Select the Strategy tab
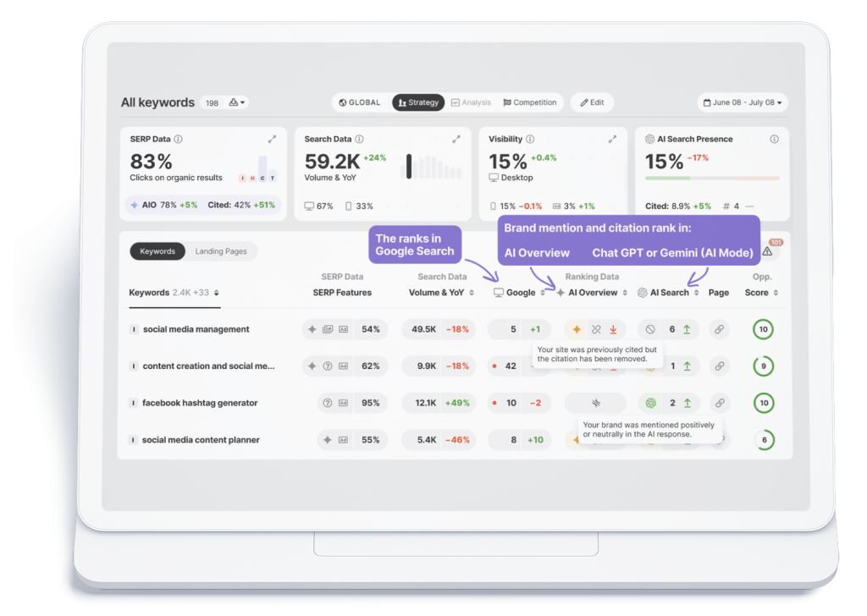The height and width of the screenshot is (616, 867). point(417,102)
